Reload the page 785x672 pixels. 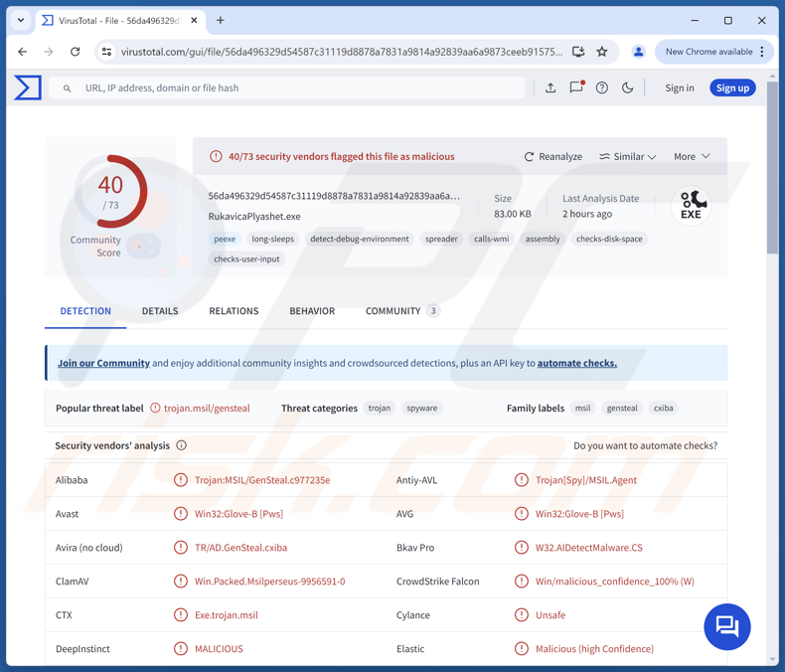[x=76, y=52]
